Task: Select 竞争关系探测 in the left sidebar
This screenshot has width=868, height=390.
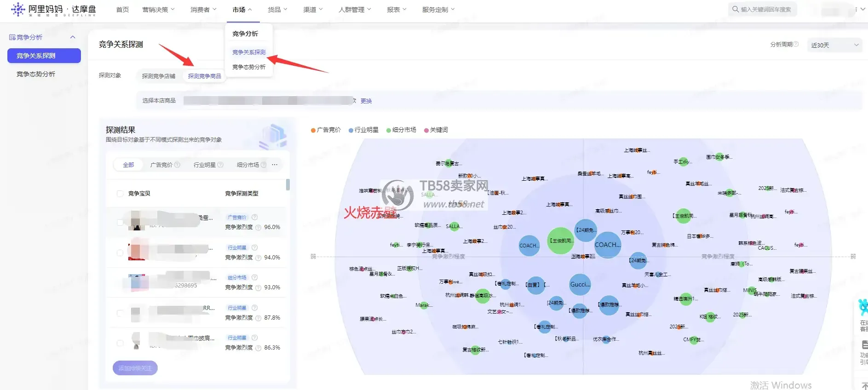Action: click(x=44, y=56)
